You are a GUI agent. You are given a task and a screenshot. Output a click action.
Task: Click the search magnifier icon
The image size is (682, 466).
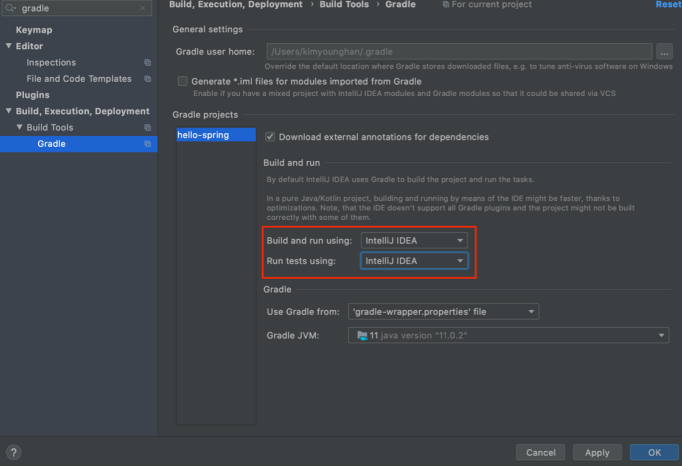pos(10,8)
